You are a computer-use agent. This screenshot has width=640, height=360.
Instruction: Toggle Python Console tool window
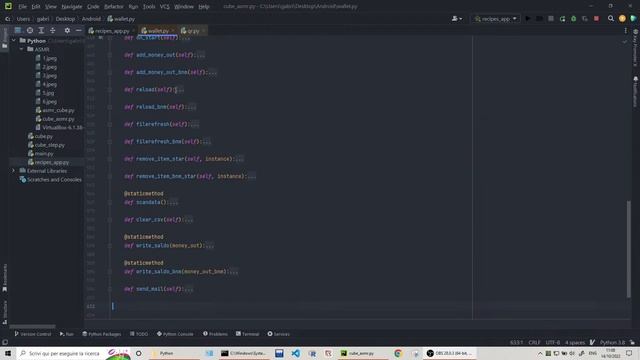coord(175,334)
